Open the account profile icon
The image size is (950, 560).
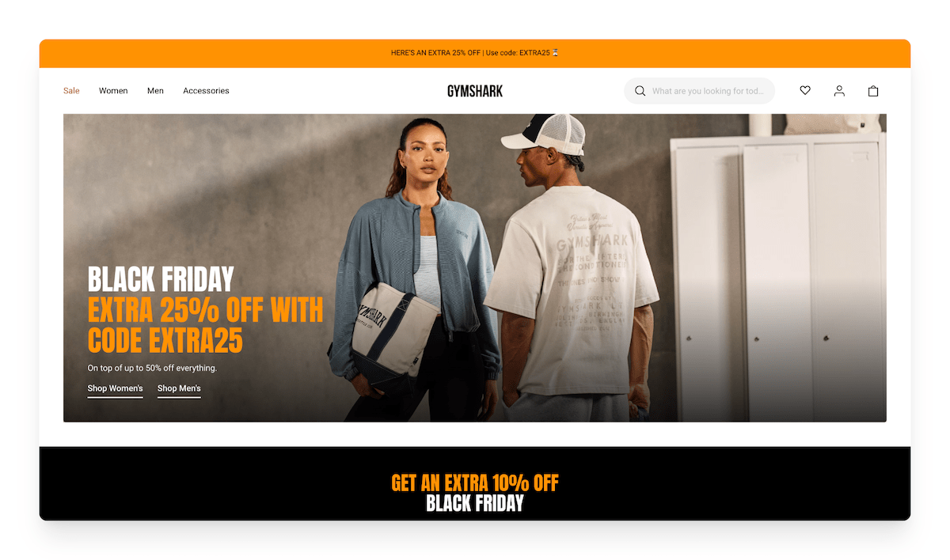[x=839, y=91]
